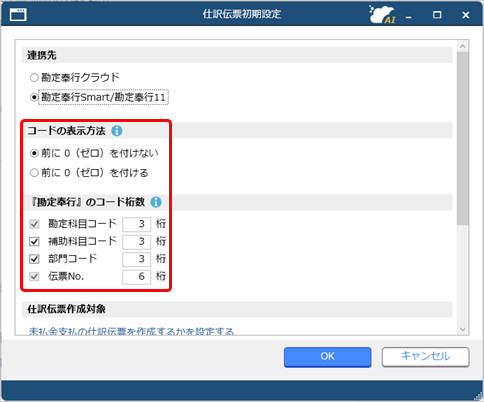Image resolution: width=484 pixels, height=402 pixels.
Task: Toggle 補助科目コード checkbox
Action: (34, 241)
